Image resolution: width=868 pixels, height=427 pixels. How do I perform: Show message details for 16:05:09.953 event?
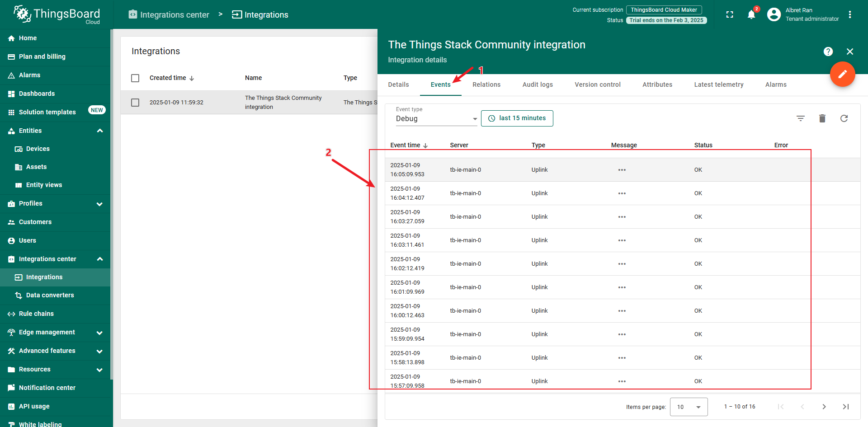pos(622,170)
